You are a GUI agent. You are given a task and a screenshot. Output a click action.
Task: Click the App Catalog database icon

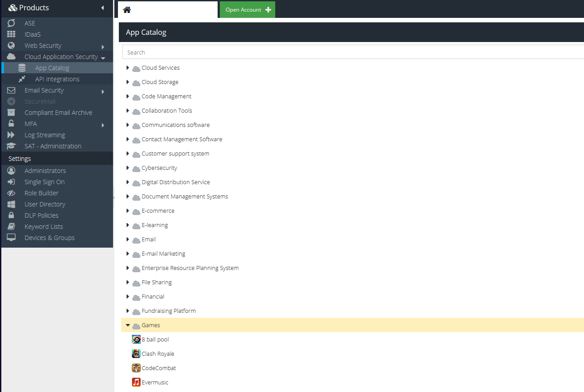tap(22, 68)
